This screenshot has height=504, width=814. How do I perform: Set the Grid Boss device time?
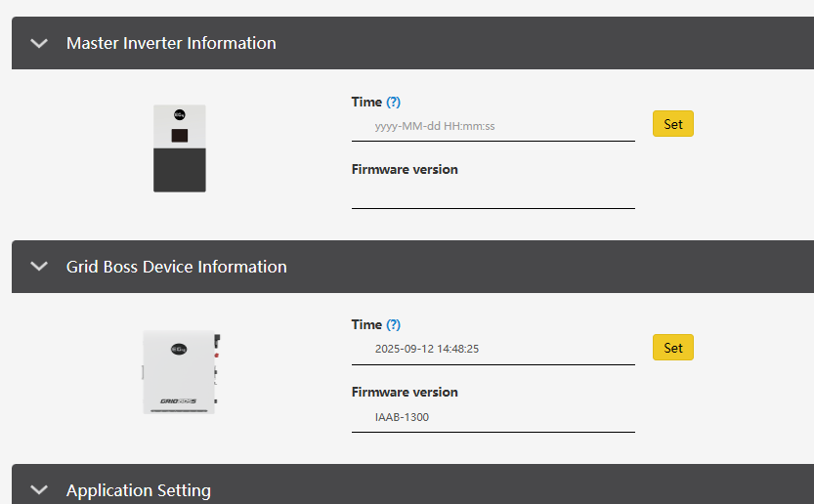pyautogui.click(x=672, y=348)
